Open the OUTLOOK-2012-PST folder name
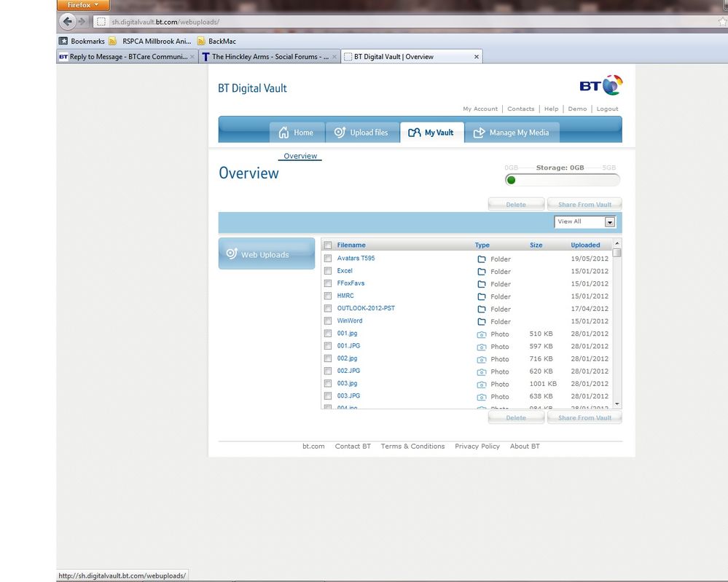The image size is (728, 582). click(366, 308)
